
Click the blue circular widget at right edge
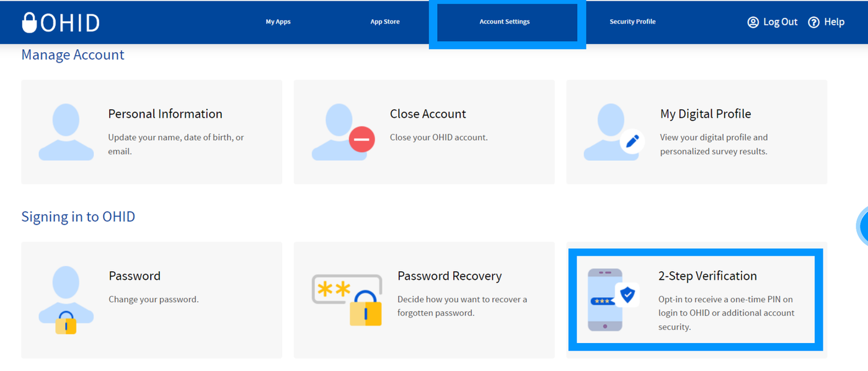[x=863, y=226]
